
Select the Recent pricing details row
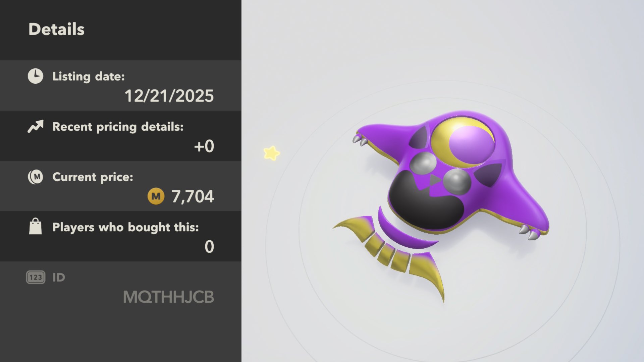[x=121, y=136]
